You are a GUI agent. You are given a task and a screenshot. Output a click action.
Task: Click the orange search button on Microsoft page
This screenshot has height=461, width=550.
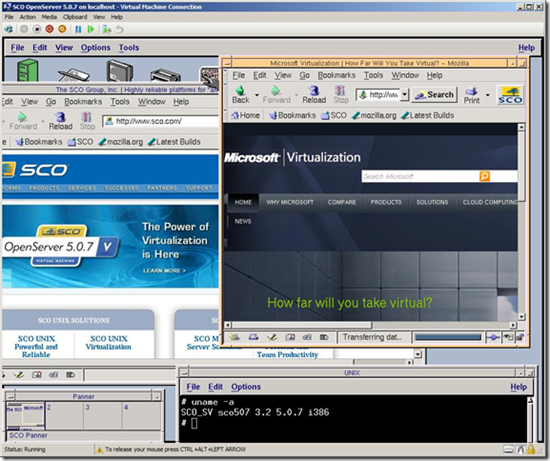point(484,176)
